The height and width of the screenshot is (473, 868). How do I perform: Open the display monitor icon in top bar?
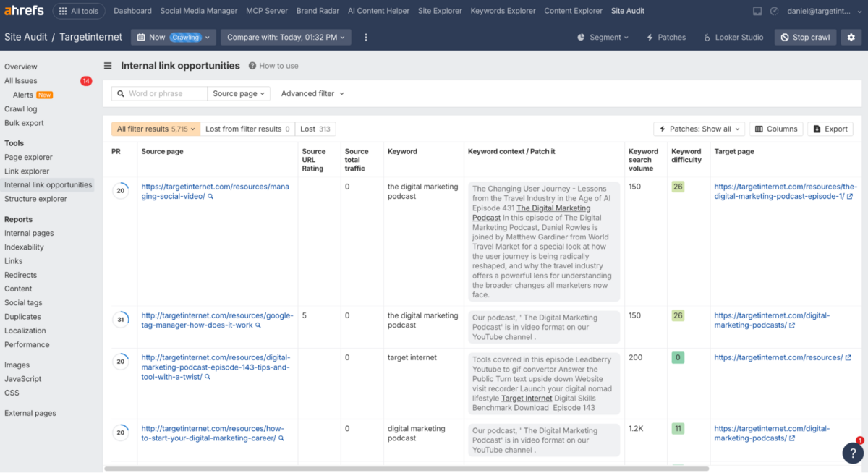(x=757, y=11)
